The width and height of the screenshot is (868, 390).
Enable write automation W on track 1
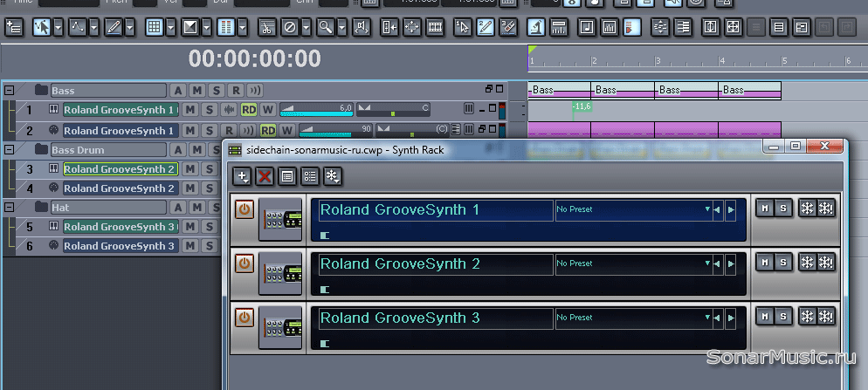(267, 110)
